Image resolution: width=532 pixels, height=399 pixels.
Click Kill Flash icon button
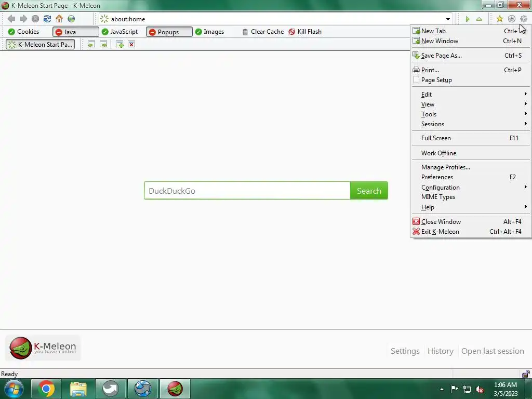(x=305, y=32)
